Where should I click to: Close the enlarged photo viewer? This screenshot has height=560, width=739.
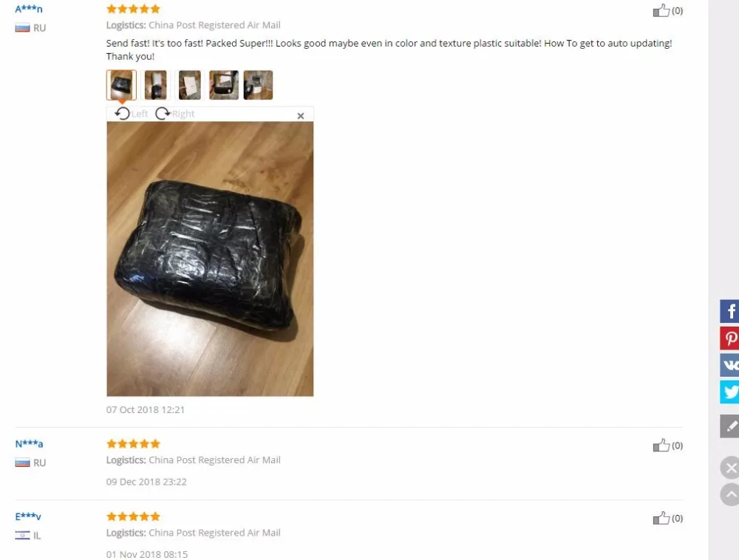[301, 116]
